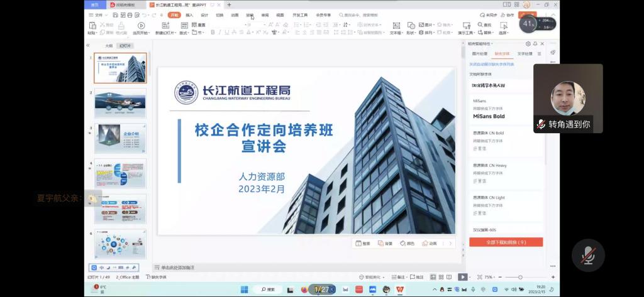Collapse the ribbon with the top-right chevron

(555, 15)
